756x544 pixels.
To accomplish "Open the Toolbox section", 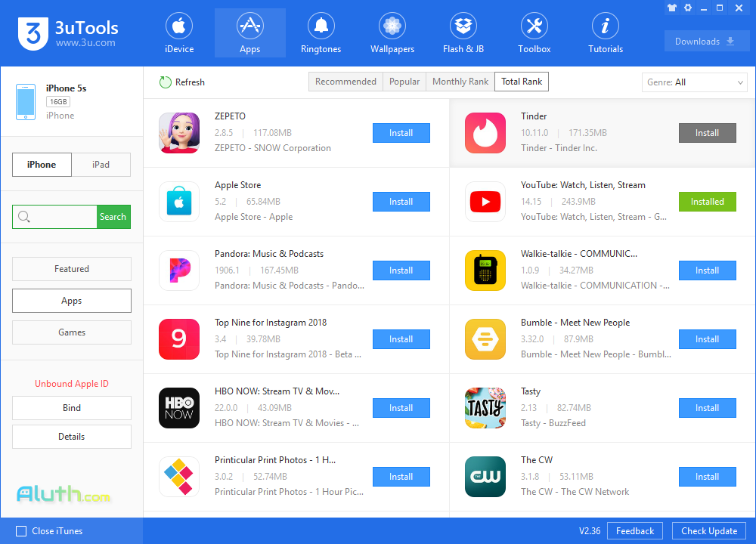I will pyautogui.click(x=534, y=33).
